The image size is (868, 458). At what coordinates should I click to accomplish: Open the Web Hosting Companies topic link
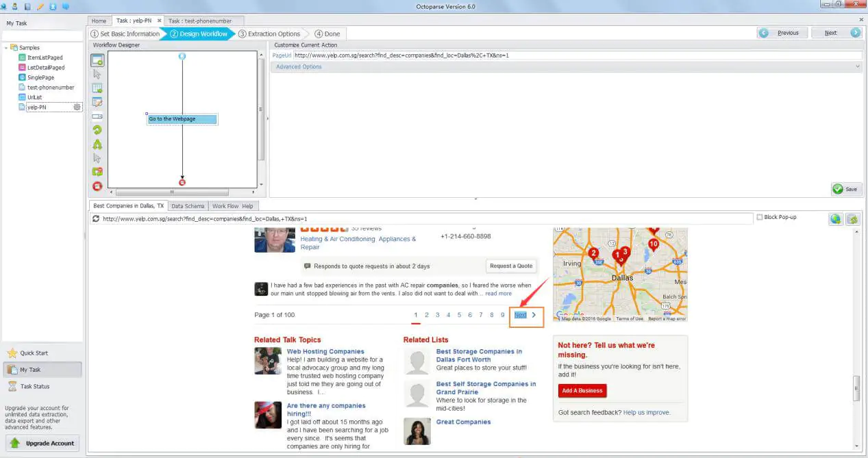[x=325, y=352]
